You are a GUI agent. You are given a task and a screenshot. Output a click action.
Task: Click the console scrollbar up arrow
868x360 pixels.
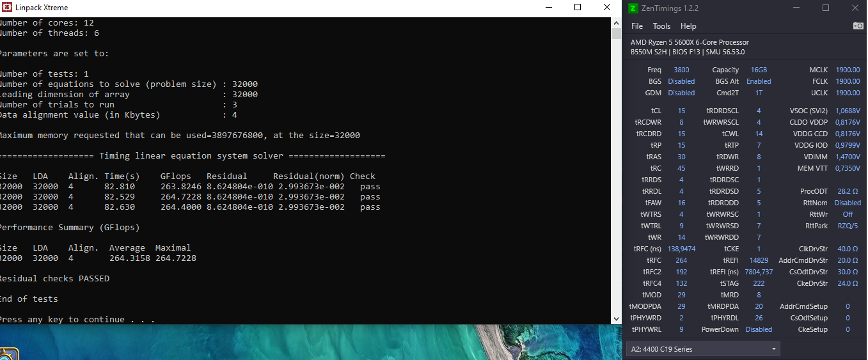coord(617,22)
